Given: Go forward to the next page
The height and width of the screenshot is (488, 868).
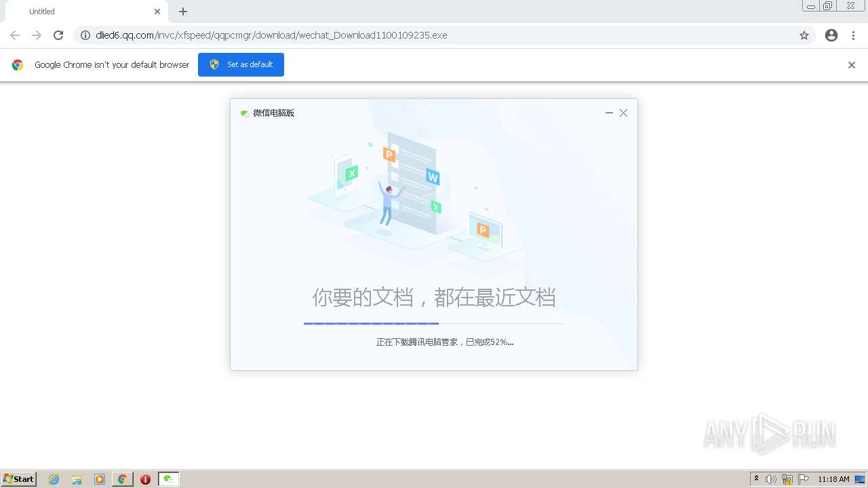Looking at the screenshot, I should [x=37, y=35].
